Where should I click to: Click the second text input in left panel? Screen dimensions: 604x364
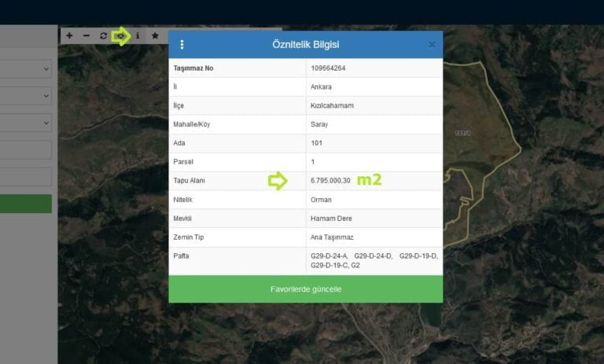pos(26,176)
